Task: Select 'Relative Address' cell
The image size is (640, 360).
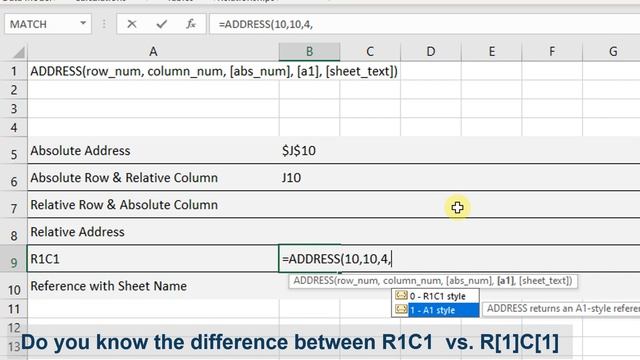Action: coord(153,231)
